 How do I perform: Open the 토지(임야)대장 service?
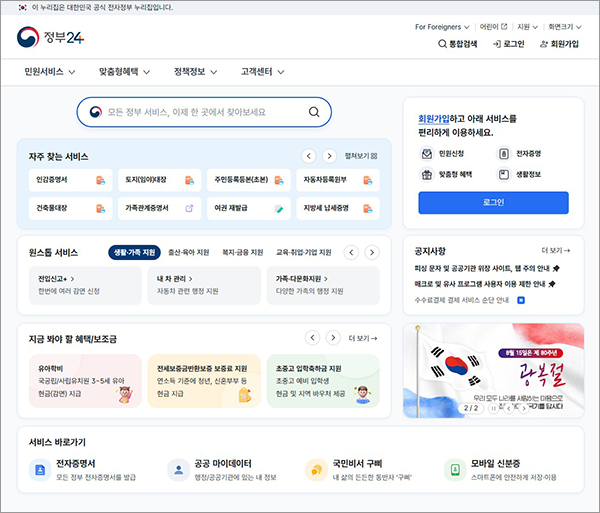click(x=160, y=180)
